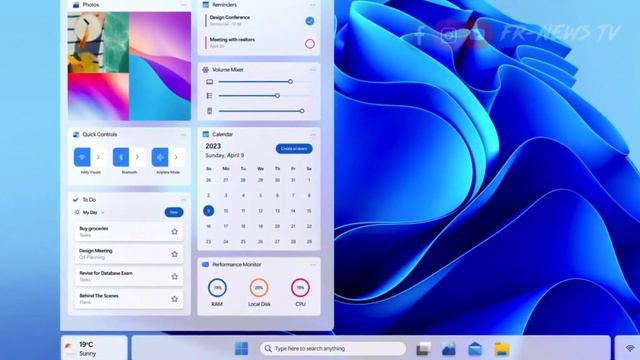Click the Performance Monitor header icon
This screenshot has height=360, width=640.
[x=205, y=264]
